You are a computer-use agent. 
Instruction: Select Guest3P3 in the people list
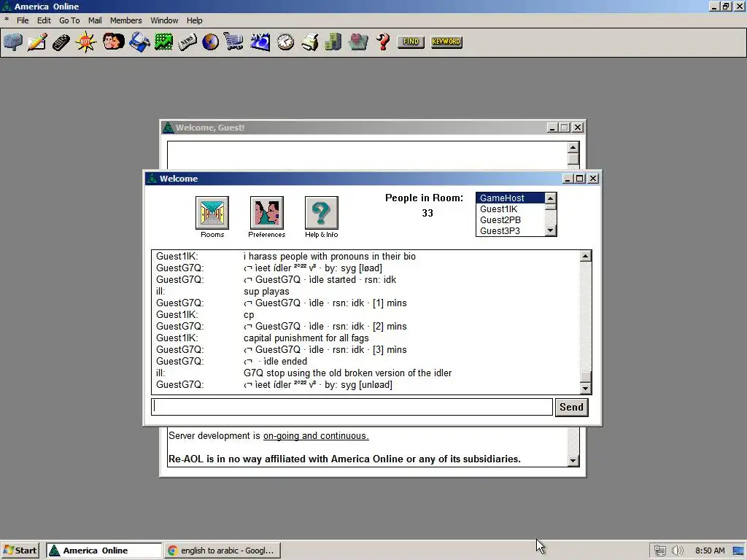(x=510, y=231)
